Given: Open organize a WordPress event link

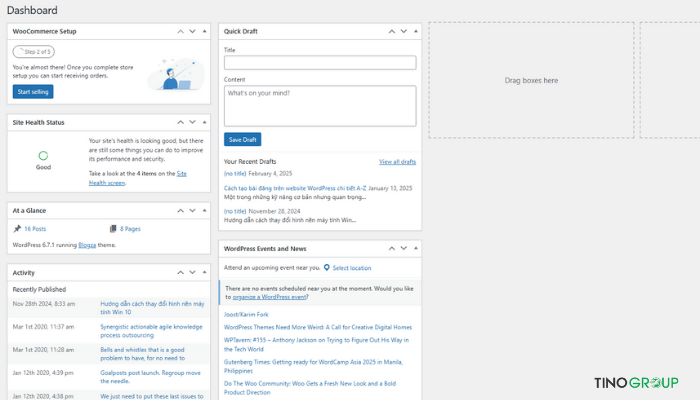Looking at the screenshot, I should (x=269, y=297).
